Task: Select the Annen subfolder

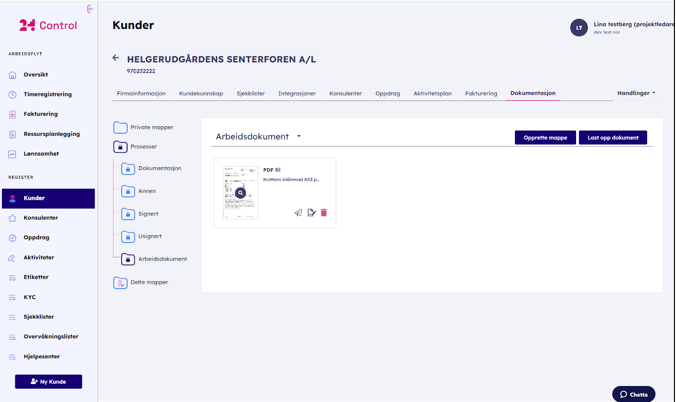Action: coord(138,191)
